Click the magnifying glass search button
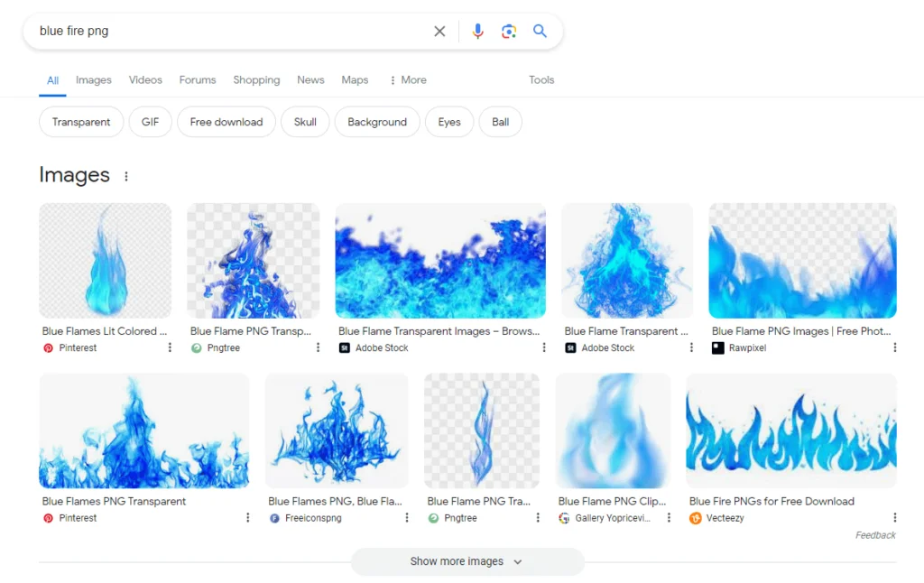Image resolution: width=924 pixels, height=583 pixels. pyautogui.click(x=540, y=32)
